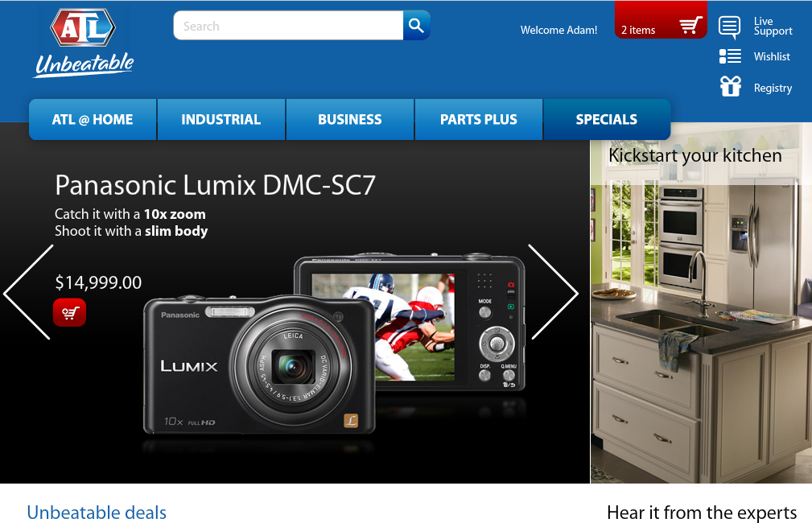Click the Welcome Adam account link

pos(559,31)
